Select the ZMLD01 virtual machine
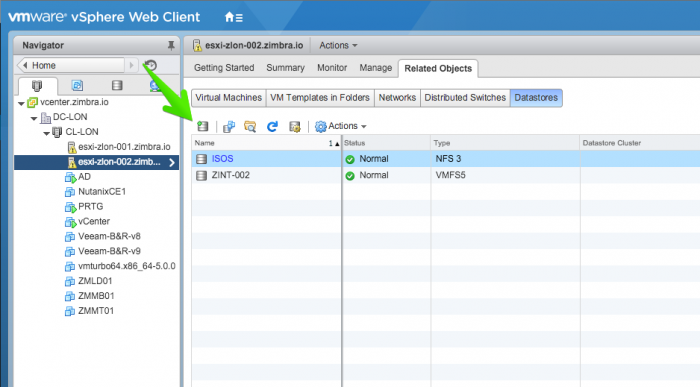The image size is (700, 387). pyautogui.click(x=95, y=281)
